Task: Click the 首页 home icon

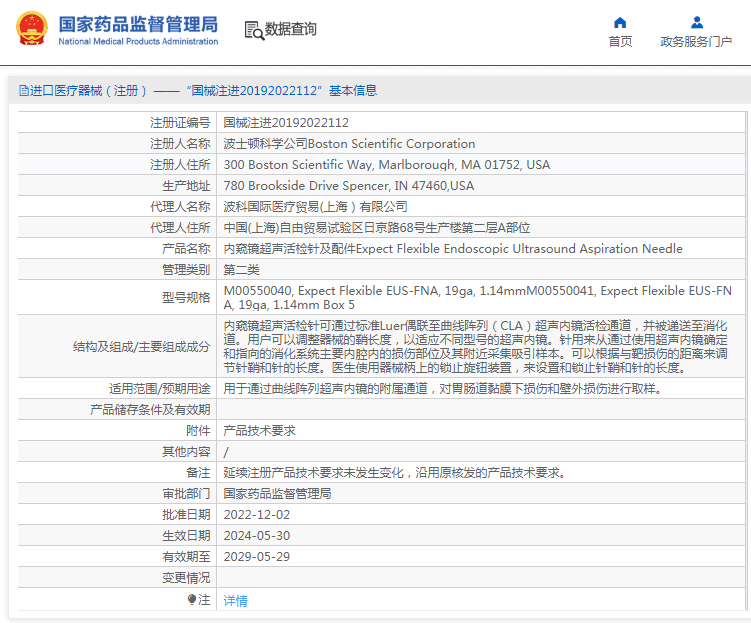Action: (x=620, y=23)
